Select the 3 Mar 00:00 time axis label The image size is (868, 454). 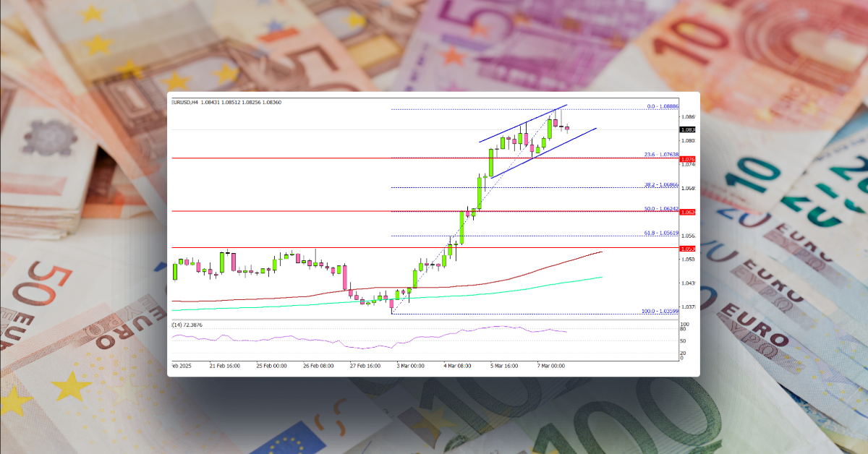410,365
